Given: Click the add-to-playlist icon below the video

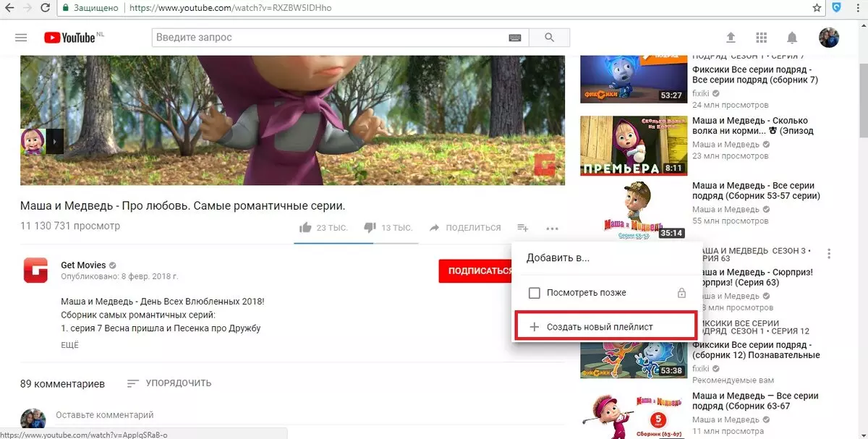Looking at the screenshot, I should 522,228.
